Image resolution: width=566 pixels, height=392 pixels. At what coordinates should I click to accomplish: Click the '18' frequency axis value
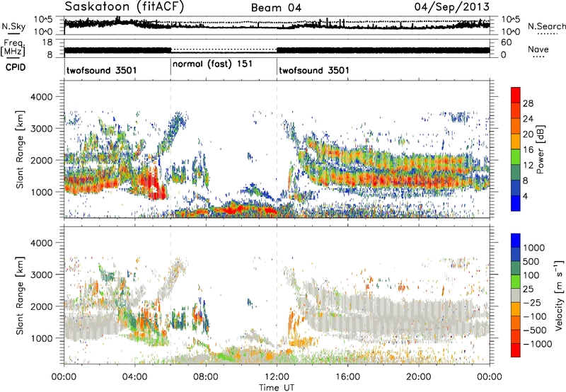click(x=47, y=42)
